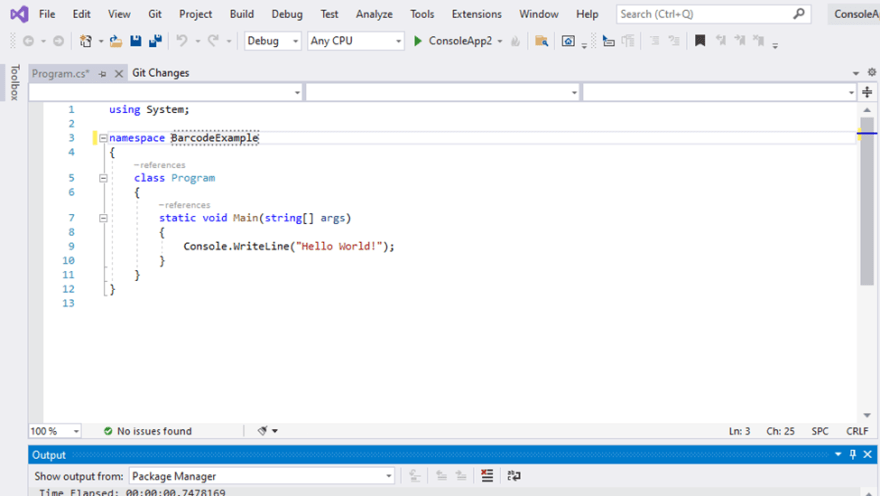Open the Extensions menu
This screenshot has width=880, height=496.
(x=476, y=14)
